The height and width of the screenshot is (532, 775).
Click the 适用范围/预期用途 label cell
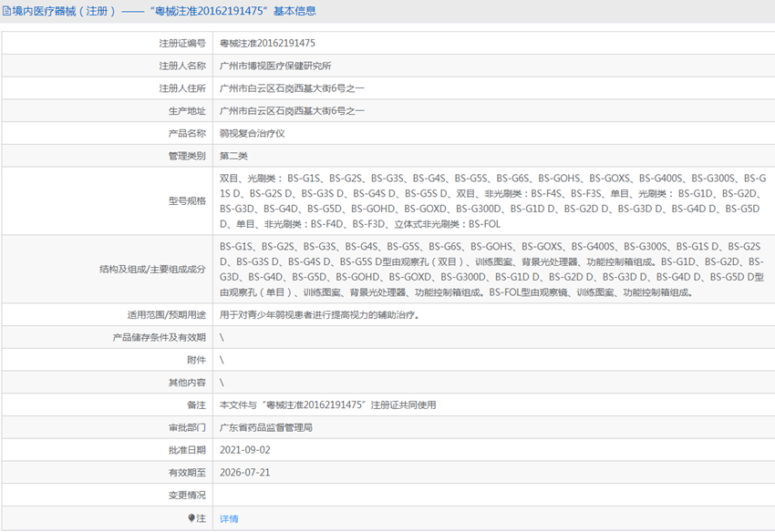point(108,314)
